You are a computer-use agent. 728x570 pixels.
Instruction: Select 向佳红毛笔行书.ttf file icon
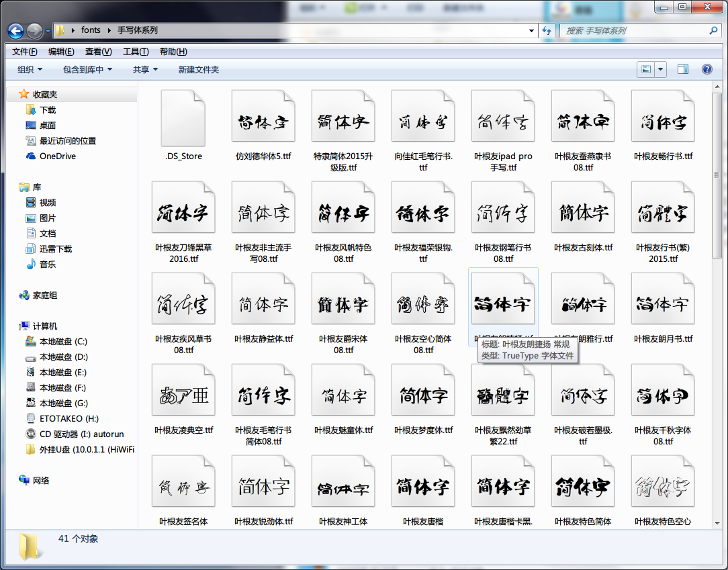(423, 116)
